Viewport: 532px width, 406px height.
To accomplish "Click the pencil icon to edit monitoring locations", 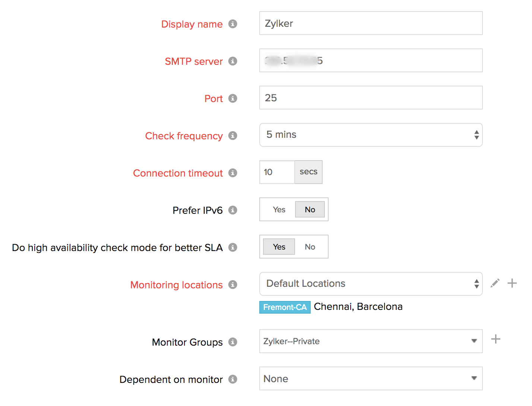I will pos(495,283).
